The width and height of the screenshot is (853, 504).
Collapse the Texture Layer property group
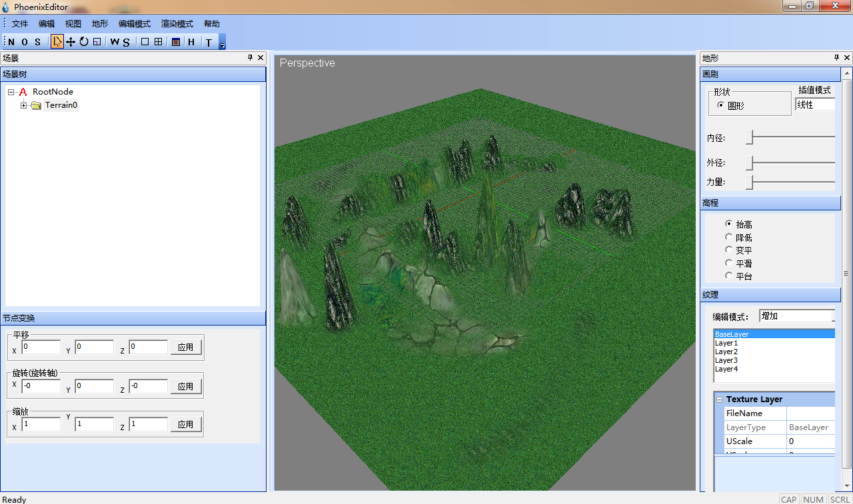(720, 399)
